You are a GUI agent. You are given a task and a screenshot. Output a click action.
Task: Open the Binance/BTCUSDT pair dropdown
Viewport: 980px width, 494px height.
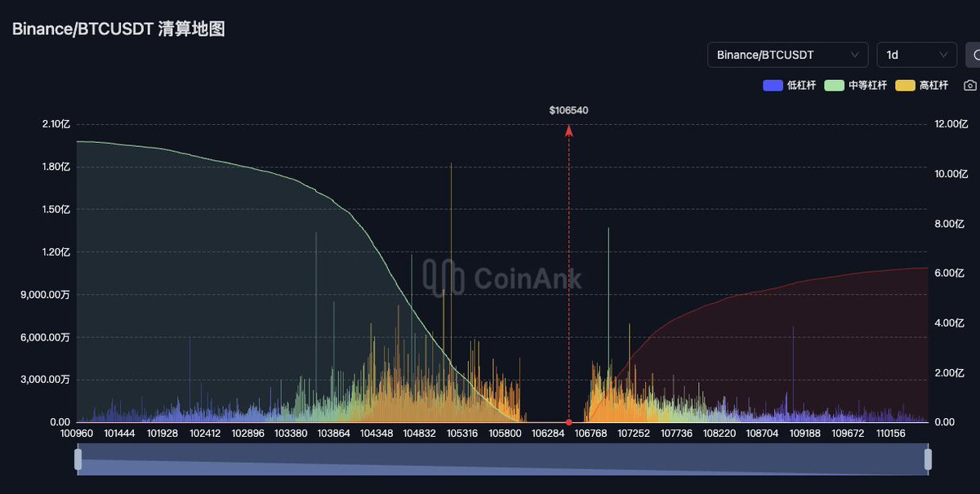(787, 55)
